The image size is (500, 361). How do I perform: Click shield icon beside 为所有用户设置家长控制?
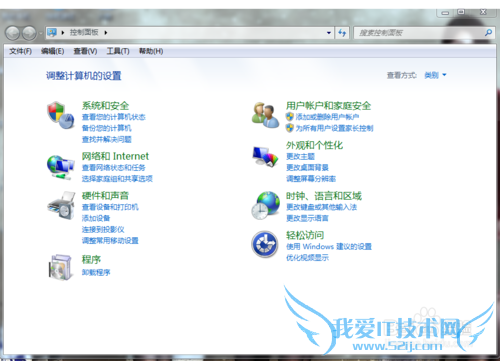pyautogui.click(x=290, y=128)
